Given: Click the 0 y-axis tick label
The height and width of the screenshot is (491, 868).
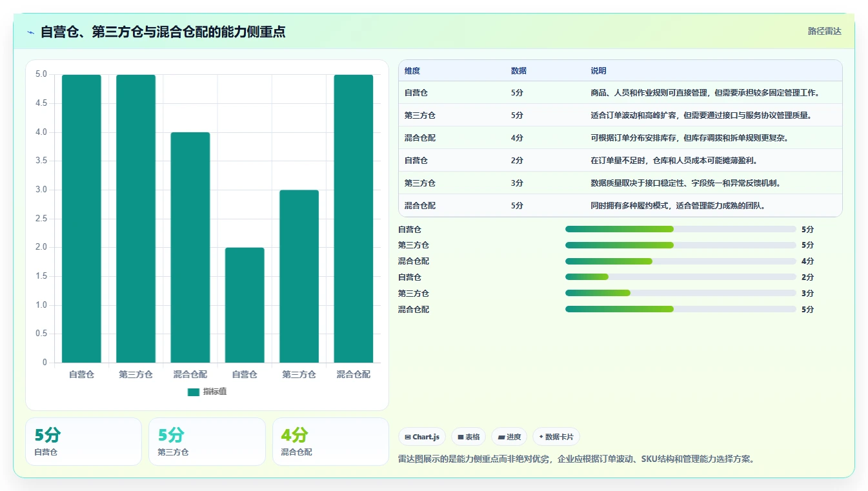Looking at the screenshot, I should coord(45,363).
